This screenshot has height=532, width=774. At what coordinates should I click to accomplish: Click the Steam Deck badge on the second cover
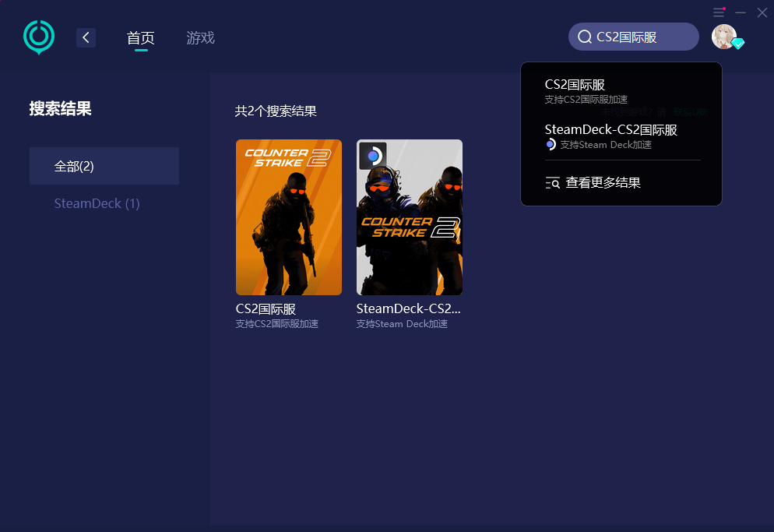(x=372, y=156)
